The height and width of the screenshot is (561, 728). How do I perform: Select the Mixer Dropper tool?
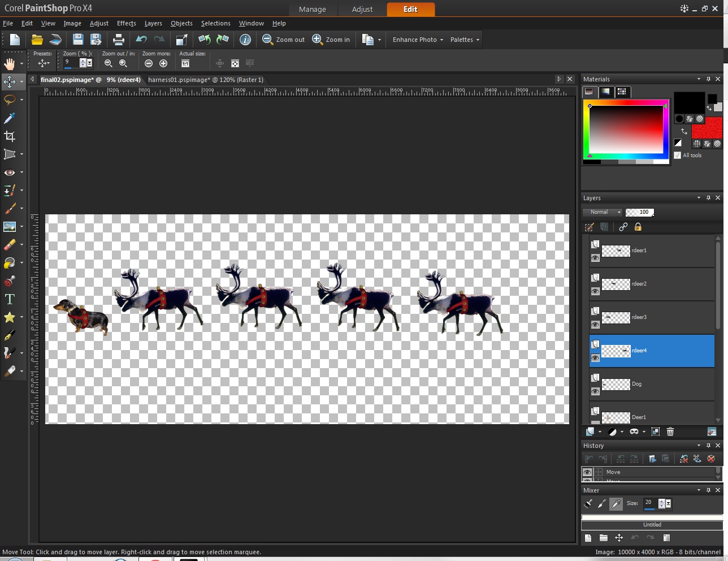pyautogui.click(x=616, y=503)
